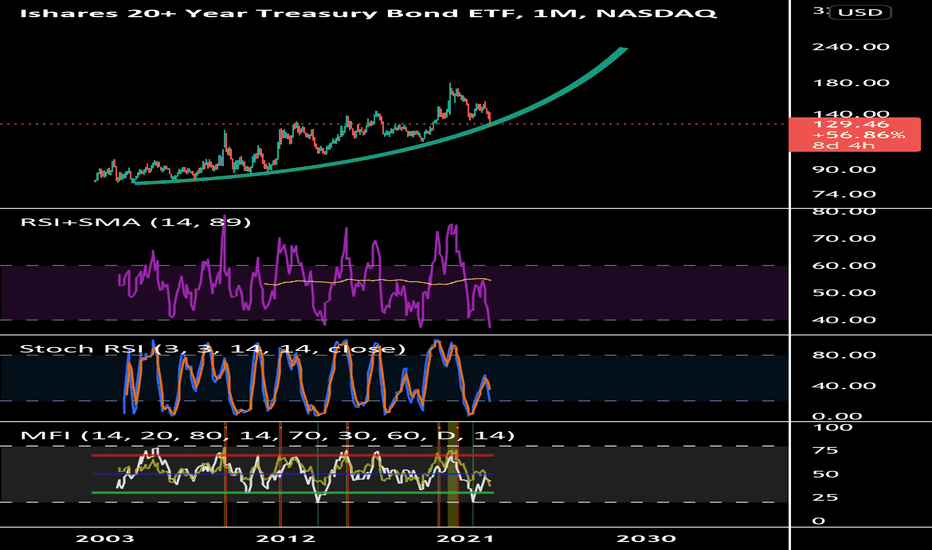
Task: Click the 2003 time axis label
Action: tap(105, 539)
